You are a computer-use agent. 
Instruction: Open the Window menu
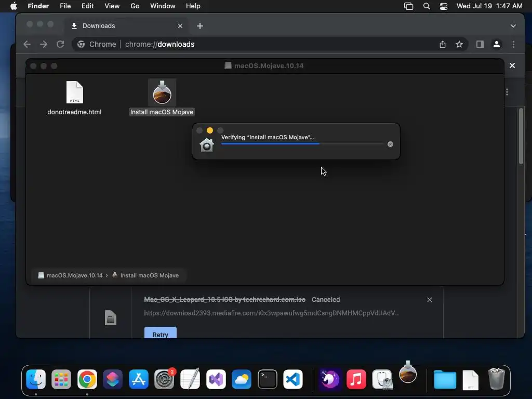pos(163,6)
